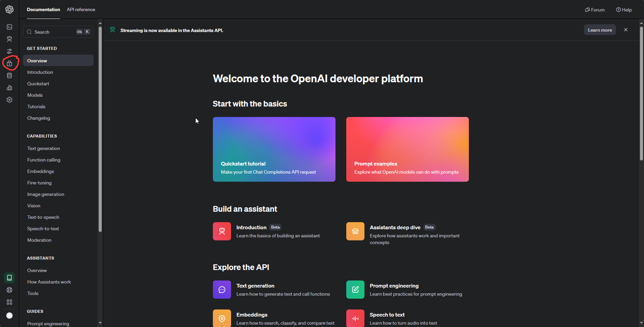Click the sidebar scrollbar thumb
This screenshot has width=644, height=327.
coord(100,129)
